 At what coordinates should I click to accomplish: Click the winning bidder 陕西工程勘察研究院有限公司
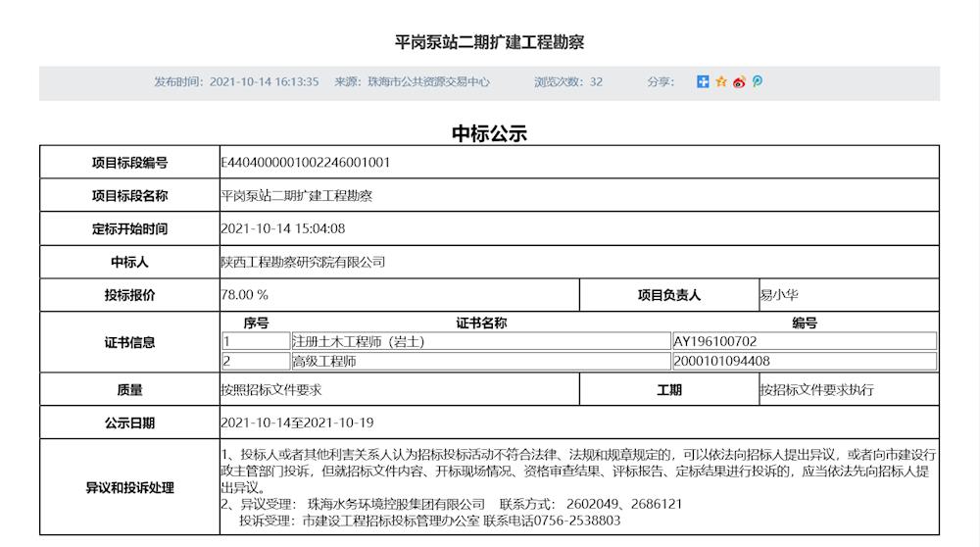click(304, 262)
